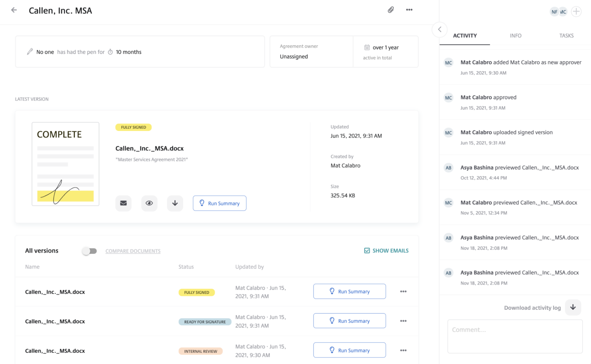Open the header more-options ellipsis icon
This screenshot has height=364, width=591.
coord(409,10)
